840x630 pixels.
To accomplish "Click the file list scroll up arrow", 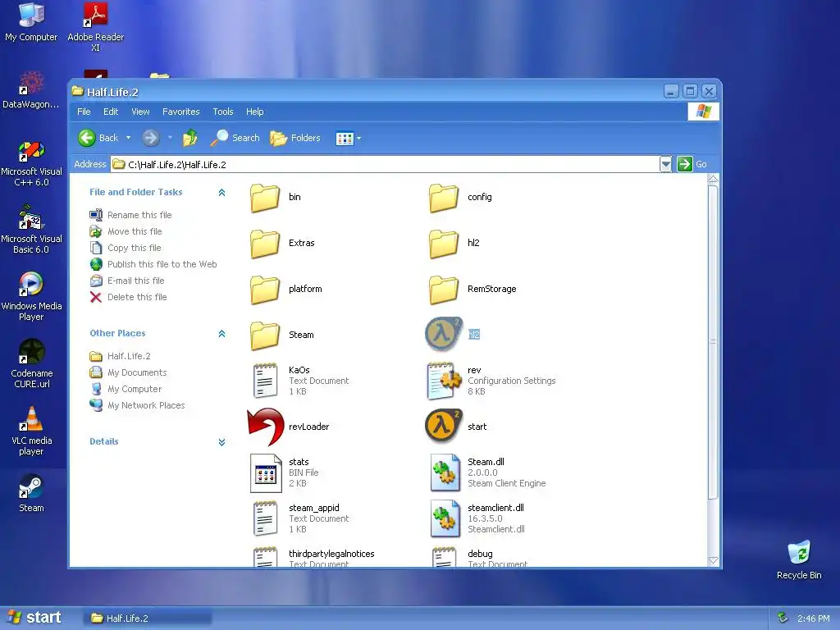I will pos(713,180).
